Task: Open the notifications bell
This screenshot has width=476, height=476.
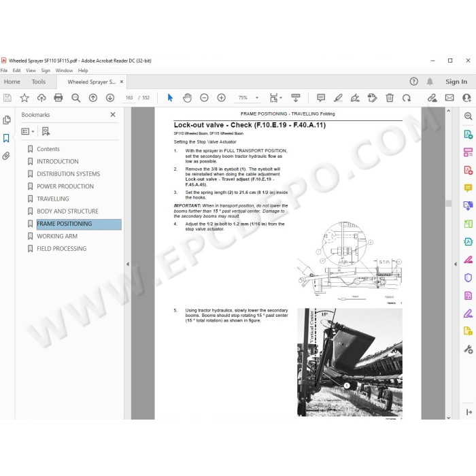Action: click(430, 82)
